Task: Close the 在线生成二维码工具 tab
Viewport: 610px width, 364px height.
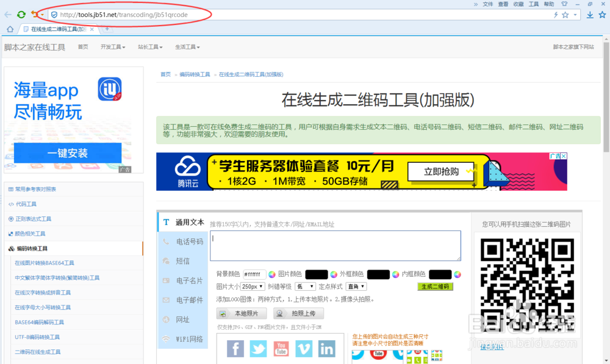Action: 92,29
